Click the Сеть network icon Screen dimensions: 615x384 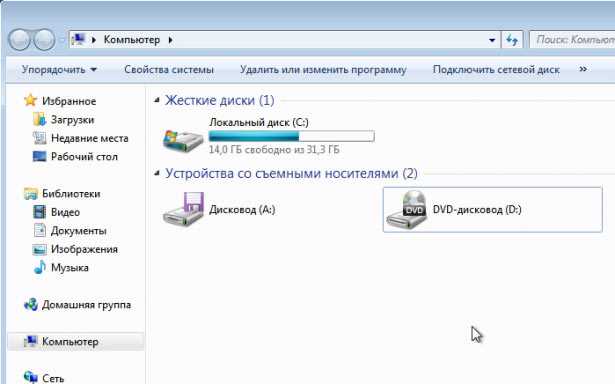pyautogui.click(x=31, y=377)
